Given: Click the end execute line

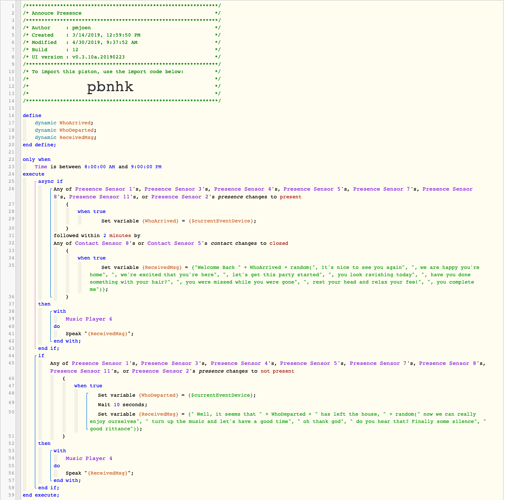Looking at the screenshot, I should [41, 495].
